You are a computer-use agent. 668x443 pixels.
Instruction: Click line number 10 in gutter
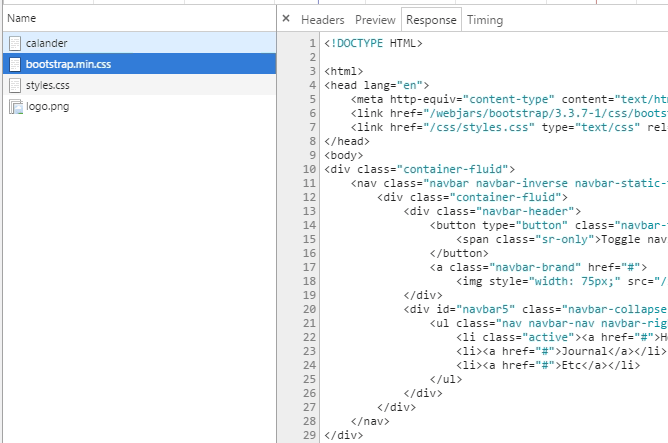click(309, 170)
